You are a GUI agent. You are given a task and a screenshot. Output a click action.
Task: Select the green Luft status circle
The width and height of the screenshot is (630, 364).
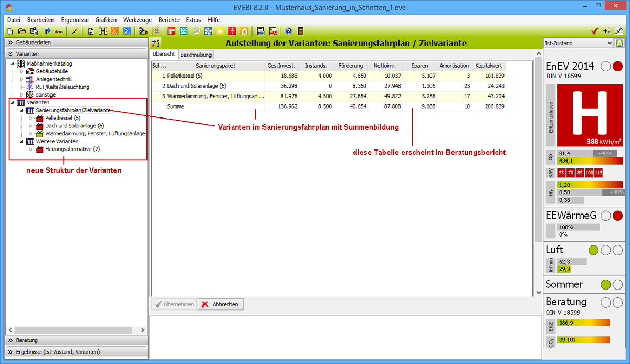click(593, 250)
